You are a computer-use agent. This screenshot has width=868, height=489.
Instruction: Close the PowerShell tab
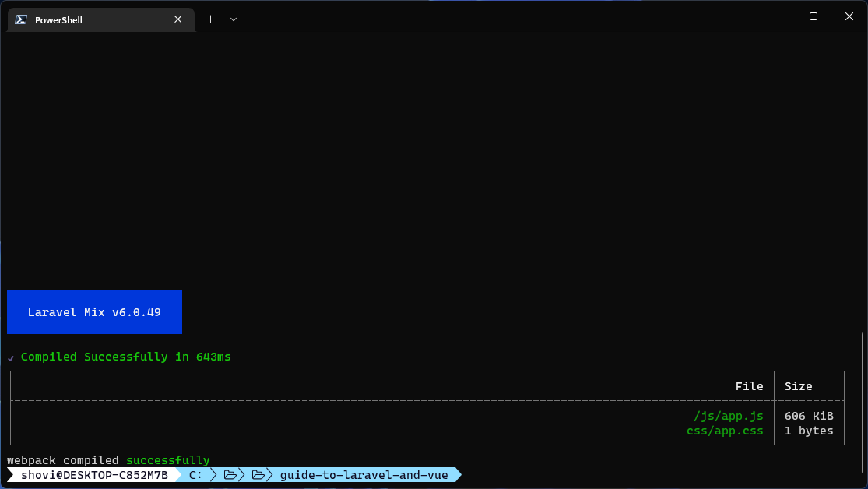[177, 19]
